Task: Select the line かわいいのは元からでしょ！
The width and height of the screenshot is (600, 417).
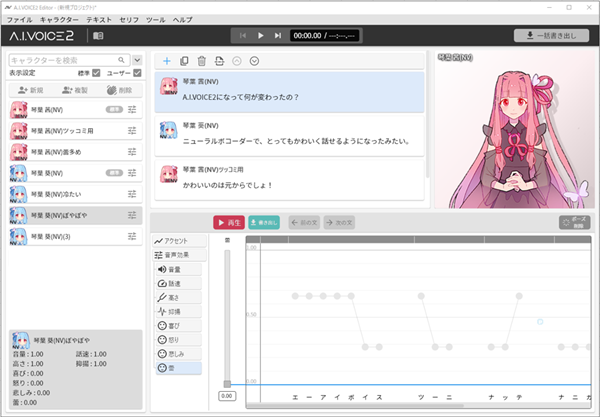Action: [x=289, y=180]
